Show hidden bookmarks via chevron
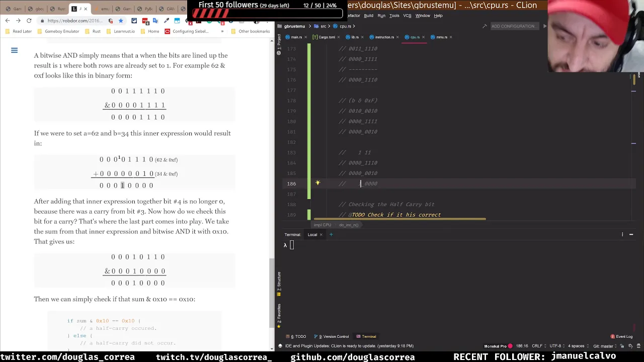 222,31
